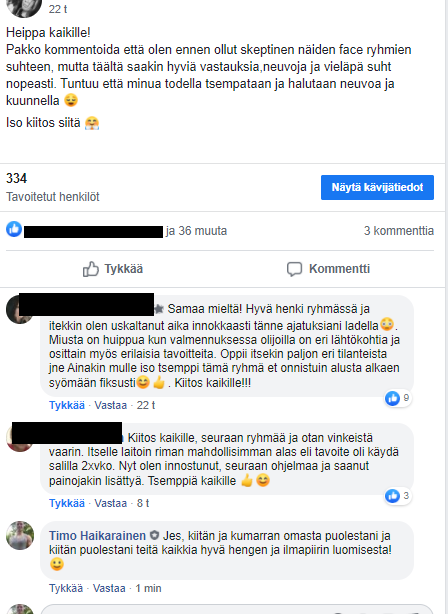Open blue like reaction icon beside 36 muuta
448x614 pixels.
pyautogui.click(x=14, y=229)
